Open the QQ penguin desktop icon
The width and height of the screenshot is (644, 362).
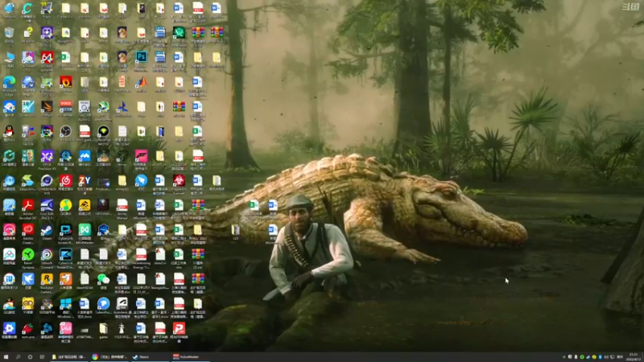click(x=9, y=134)
